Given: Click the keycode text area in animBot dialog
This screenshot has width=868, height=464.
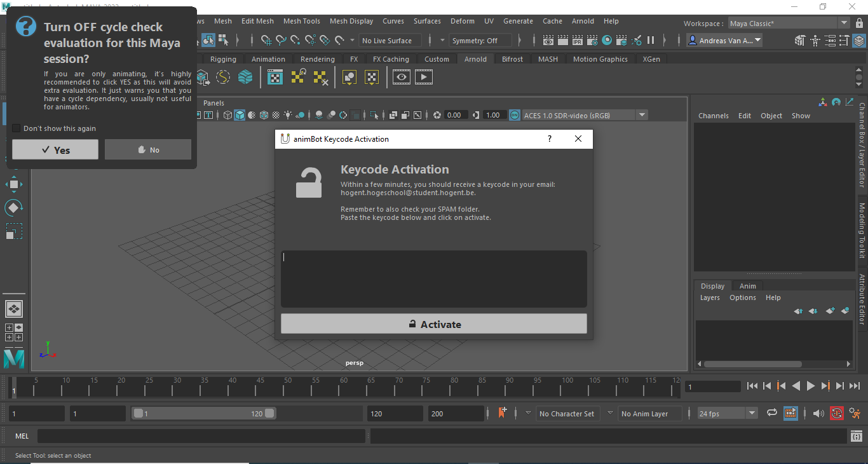Looking at the screenshot, I should tap(434, 279).
